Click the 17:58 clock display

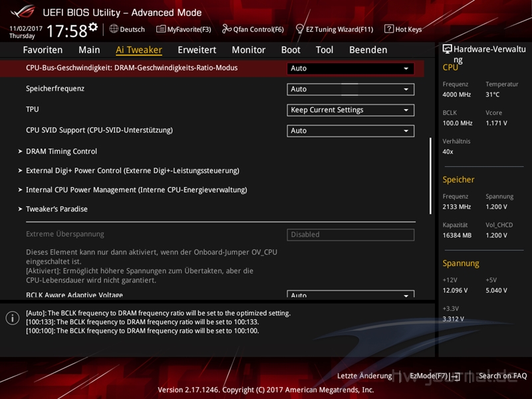pos(67,31)
